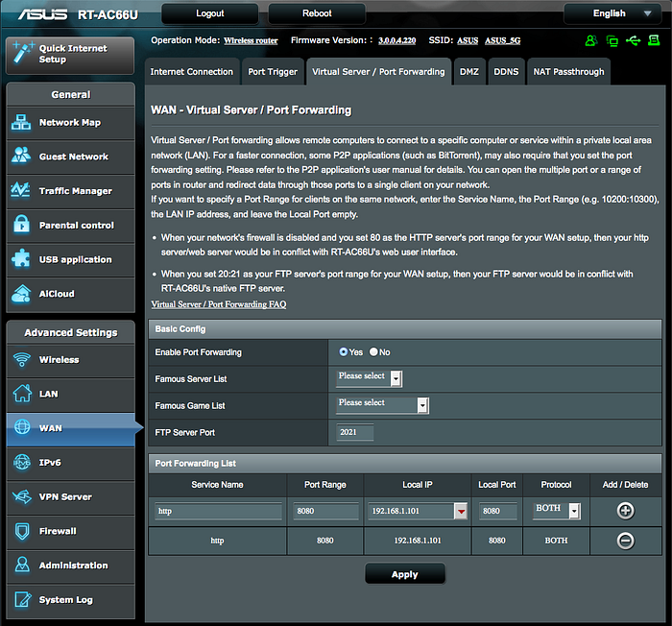Viewport: 672px width, 626px height.
Task: Open Virtual Server / Port Forwarding FAQ link
Action: 219,304
